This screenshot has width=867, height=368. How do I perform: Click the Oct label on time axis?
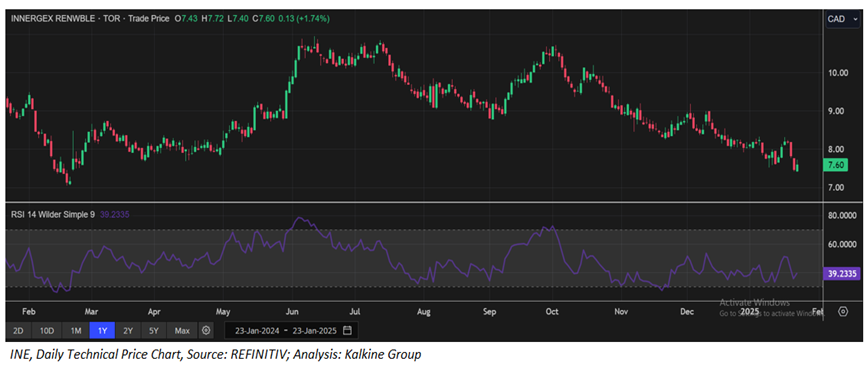[x=551, y=312]
